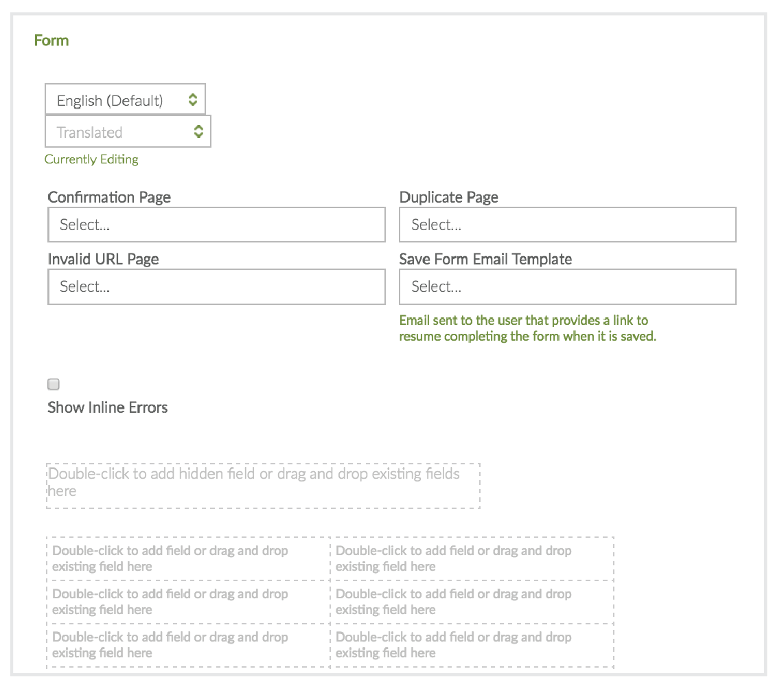Image resolution: width=784 pixels, height=691 pixels.
Task: Click the hidden field drop zone
Action: click(x=263, y=486)
